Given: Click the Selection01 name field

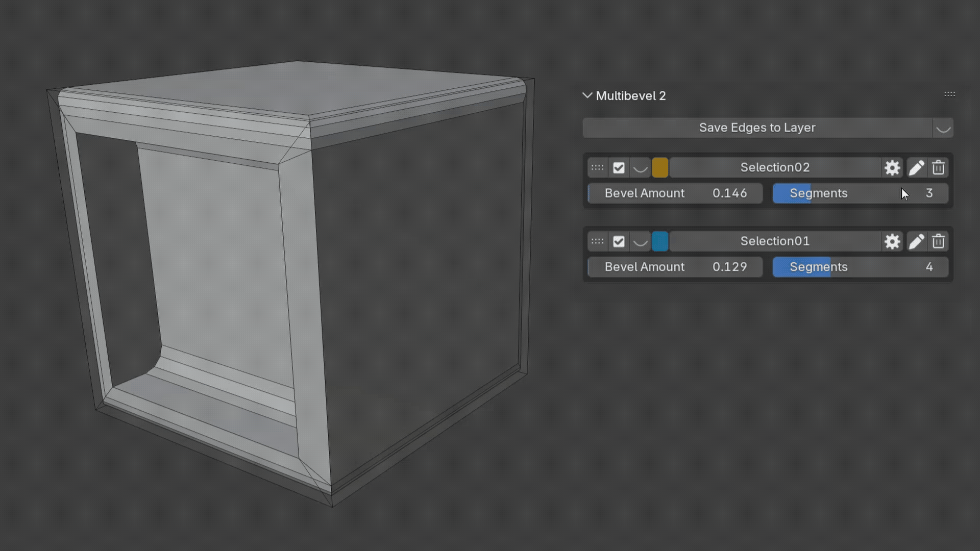Looking at the screenshot, I should 775,241.
